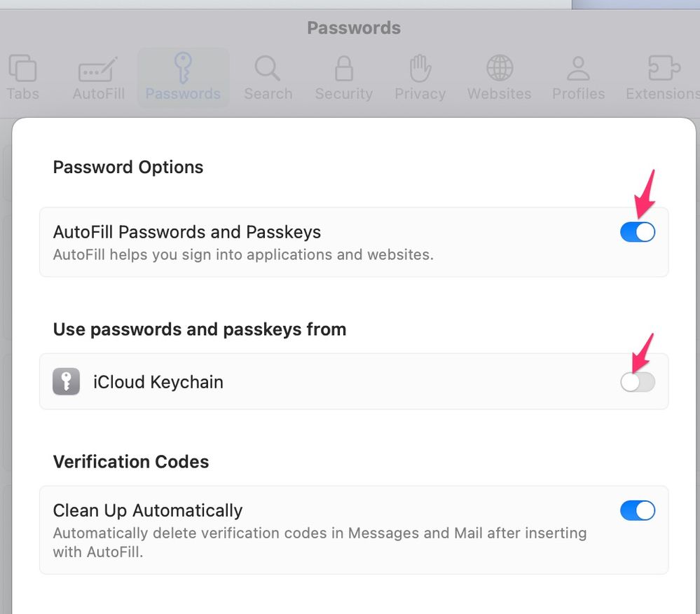Disable AutoFill Passwords and Passkeys switch
The image size is (700, 614).
click(637, 232)
